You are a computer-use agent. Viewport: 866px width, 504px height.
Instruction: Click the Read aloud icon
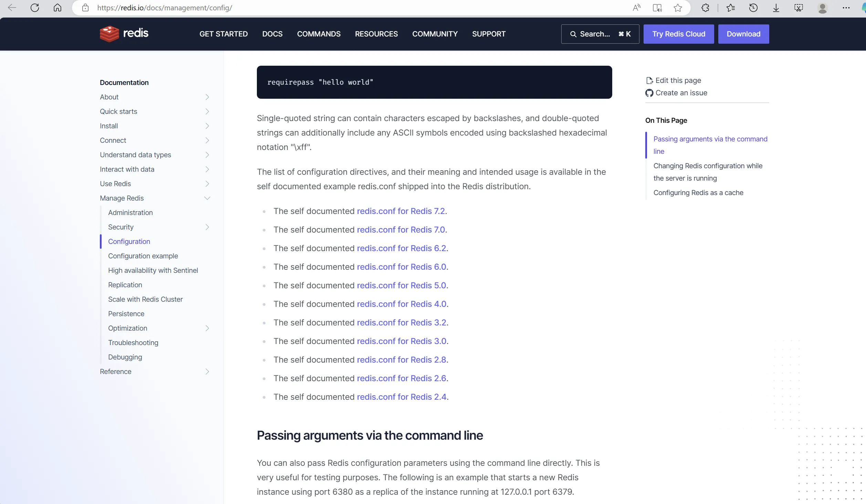(636, 8)
